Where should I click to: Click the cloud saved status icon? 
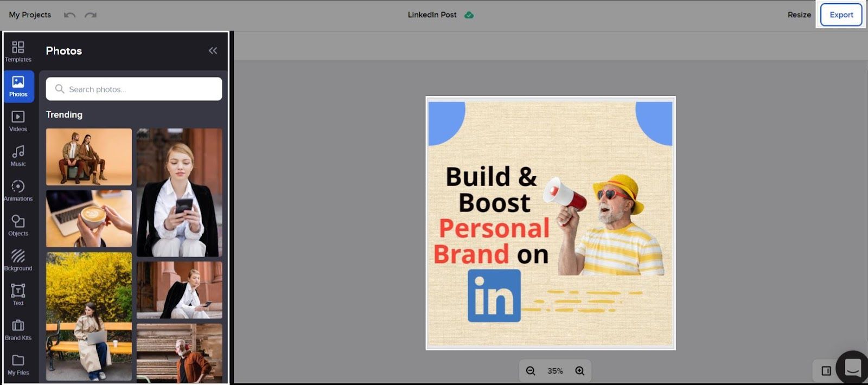tap(469, 15)
